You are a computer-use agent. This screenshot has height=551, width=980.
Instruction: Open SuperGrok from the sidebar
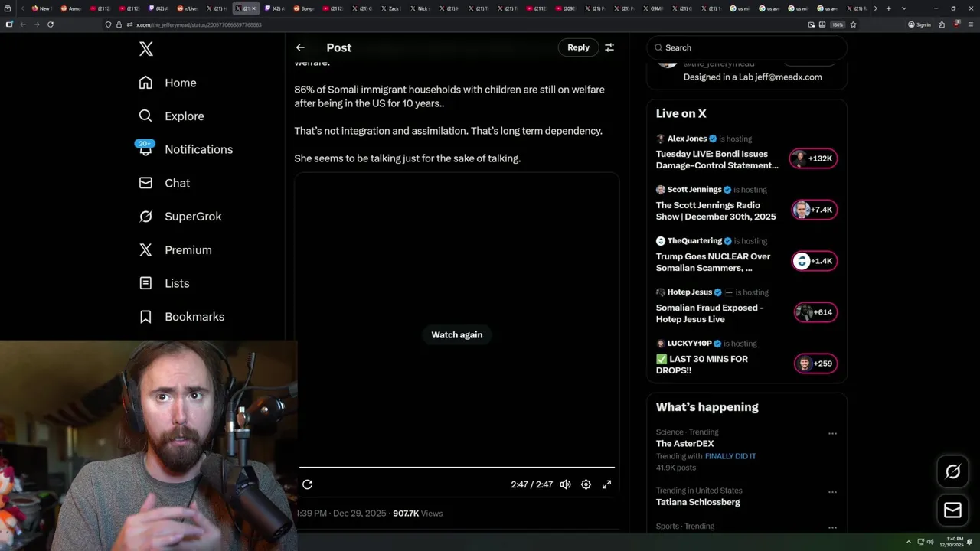(x=181, y=217)
